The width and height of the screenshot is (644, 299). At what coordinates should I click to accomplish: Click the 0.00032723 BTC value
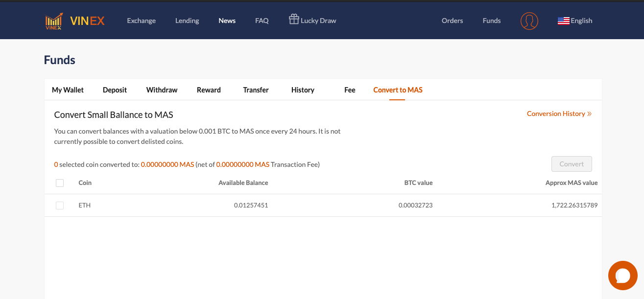click(x=415, y=206)
